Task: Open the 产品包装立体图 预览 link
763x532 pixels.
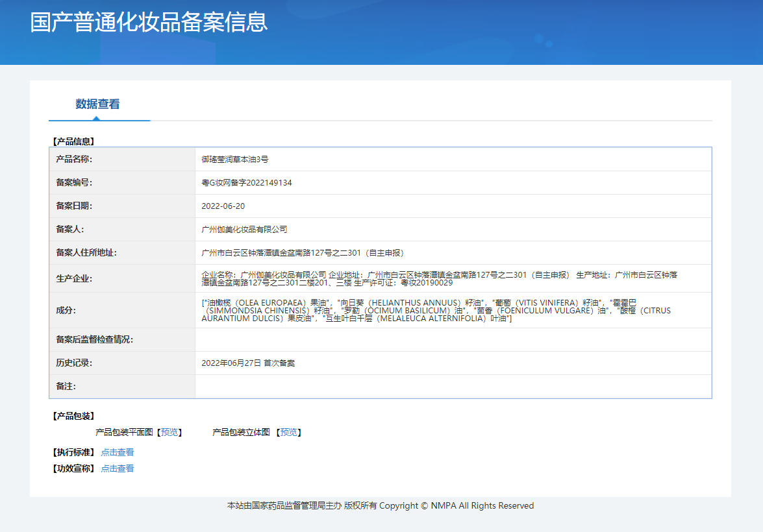Action: tap(290, 432)
